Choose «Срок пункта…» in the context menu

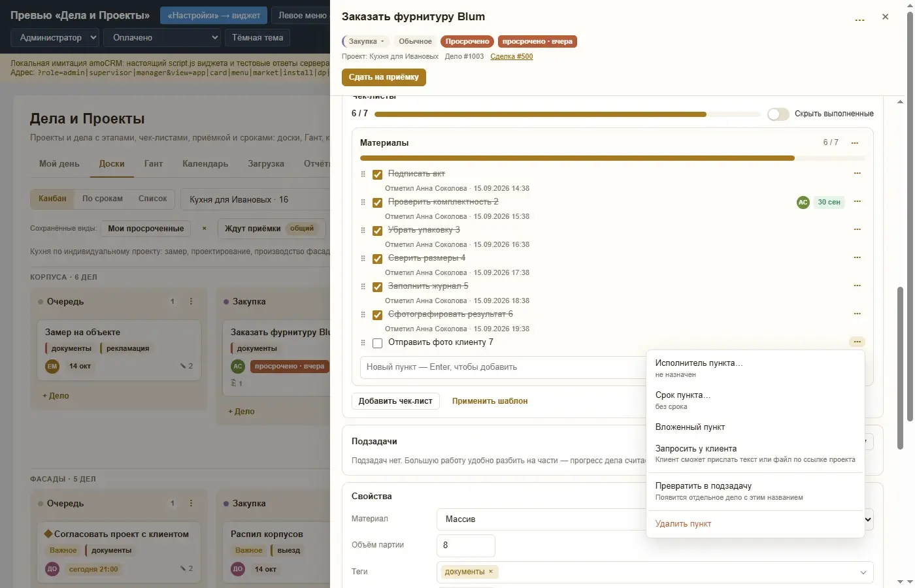point(756,400)
